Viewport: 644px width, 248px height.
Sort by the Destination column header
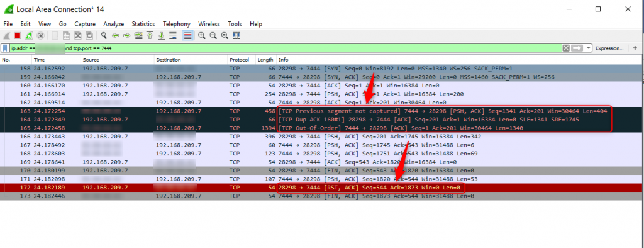191,60
